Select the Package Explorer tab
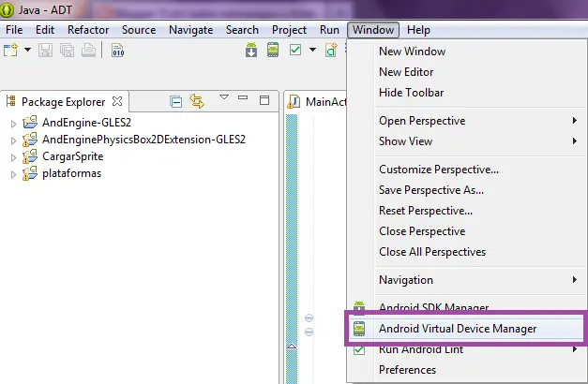Viewport: 588px width, 384px height. click(64, 101)
